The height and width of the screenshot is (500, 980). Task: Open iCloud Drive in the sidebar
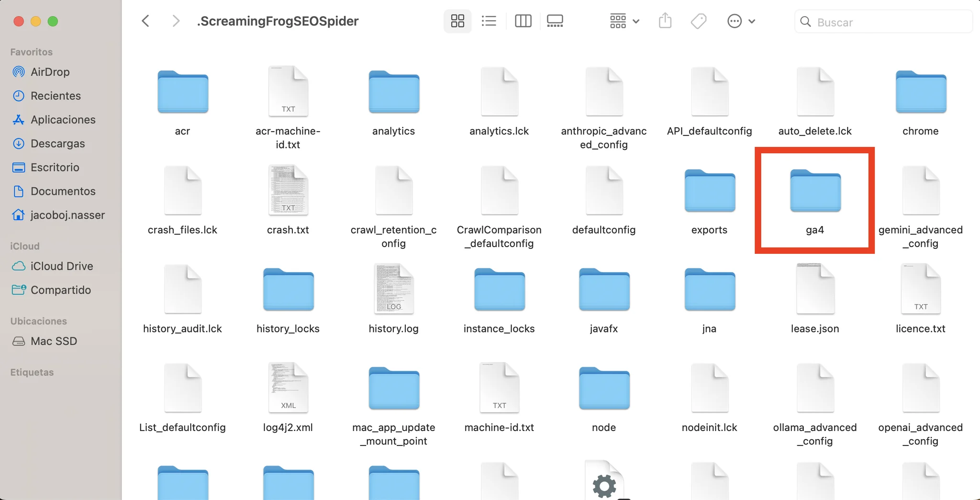coord(61,266)
